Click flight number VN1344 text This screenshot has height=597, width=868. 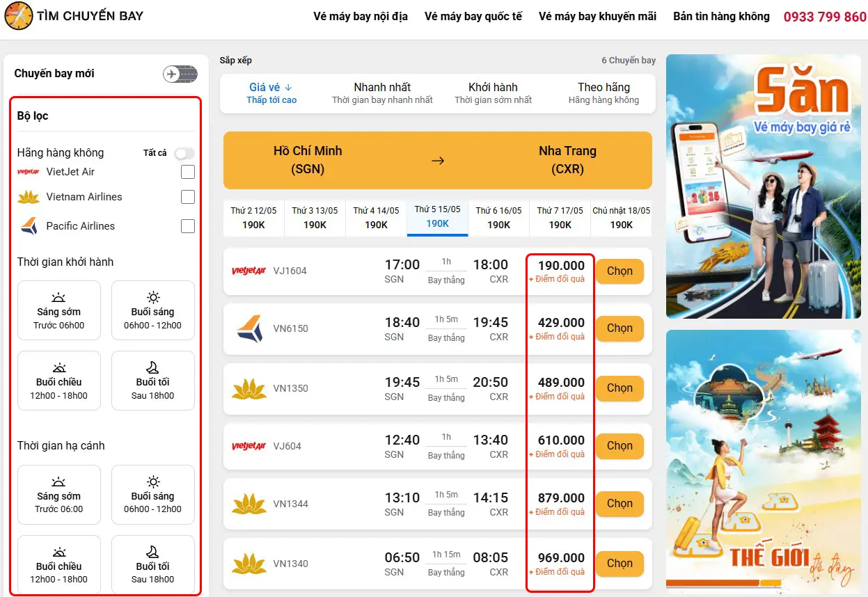coord(290,504)
